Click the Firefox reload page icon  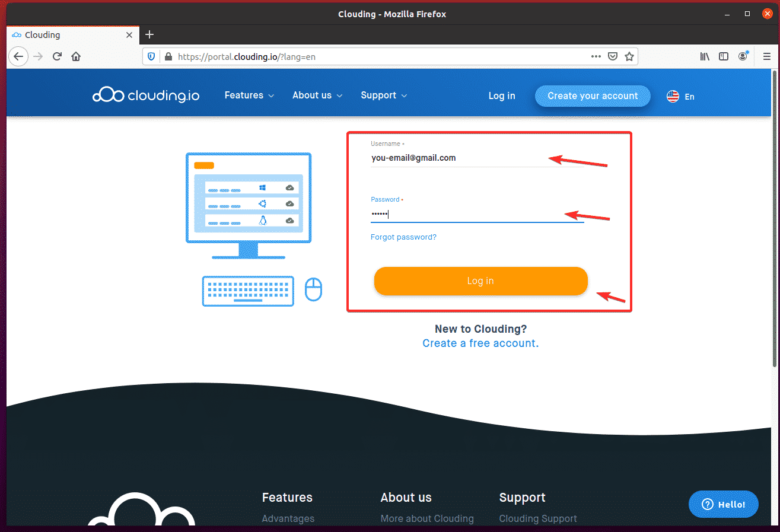tap(57, 56)
